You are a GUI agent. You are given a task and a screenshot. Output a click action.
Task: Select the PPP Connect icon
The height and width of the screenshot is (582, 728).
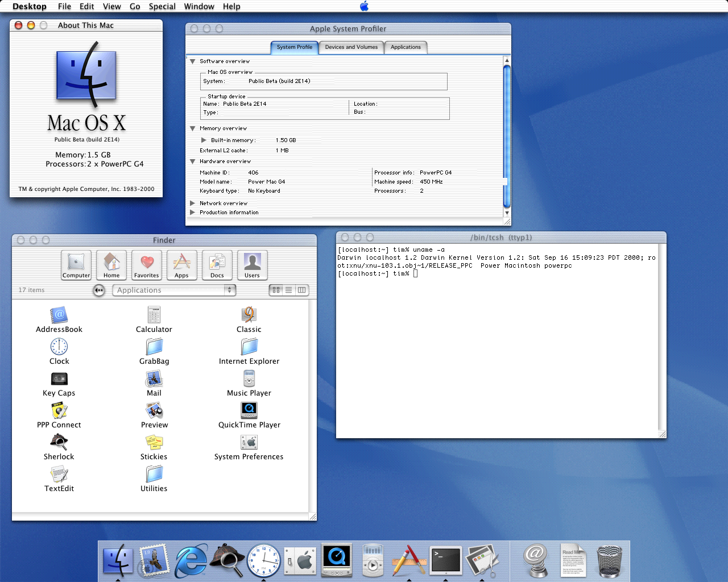point(59,410)
